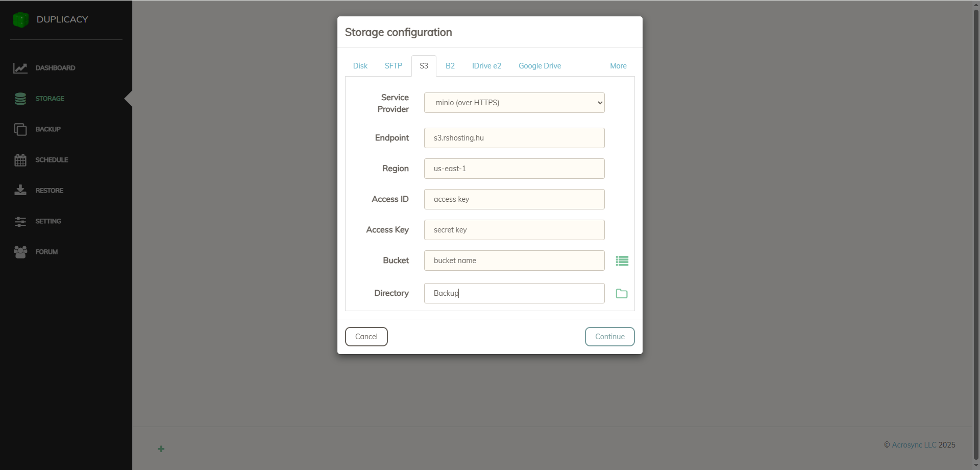Click the Duplicacy logo icon

(21, 20)
